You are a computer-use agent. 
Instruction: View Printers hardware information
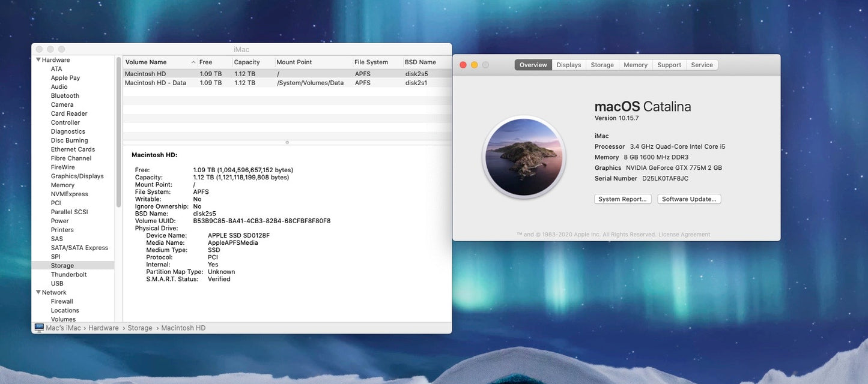click(x=61, y=229)
